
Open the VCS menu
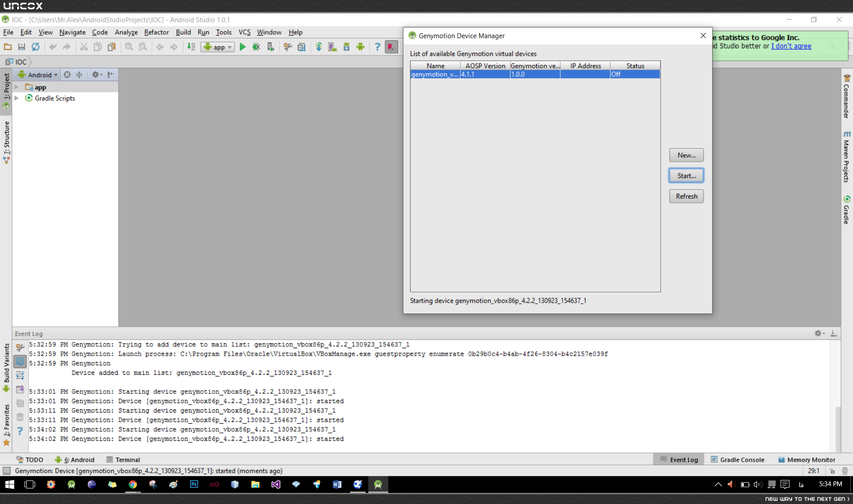pos(244,32)
